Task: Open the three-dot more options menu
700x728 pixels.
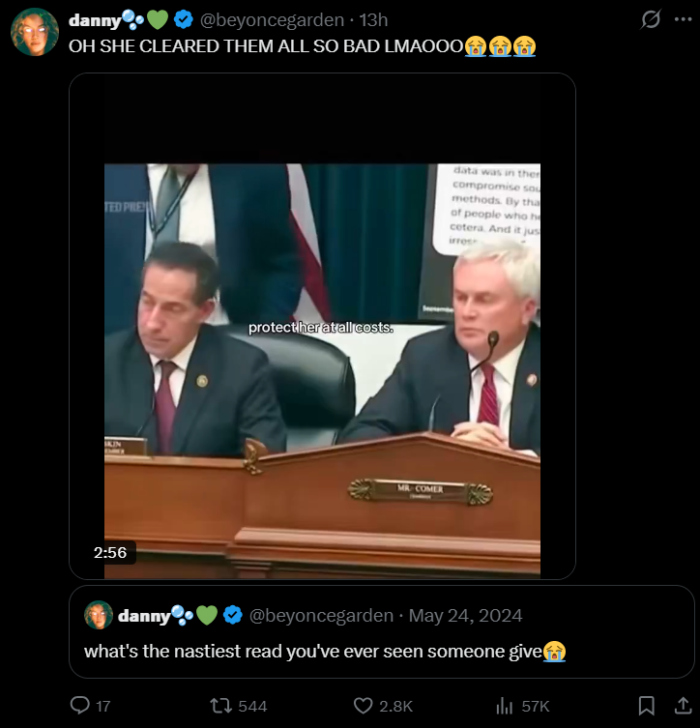Action: tap(683, 19)
